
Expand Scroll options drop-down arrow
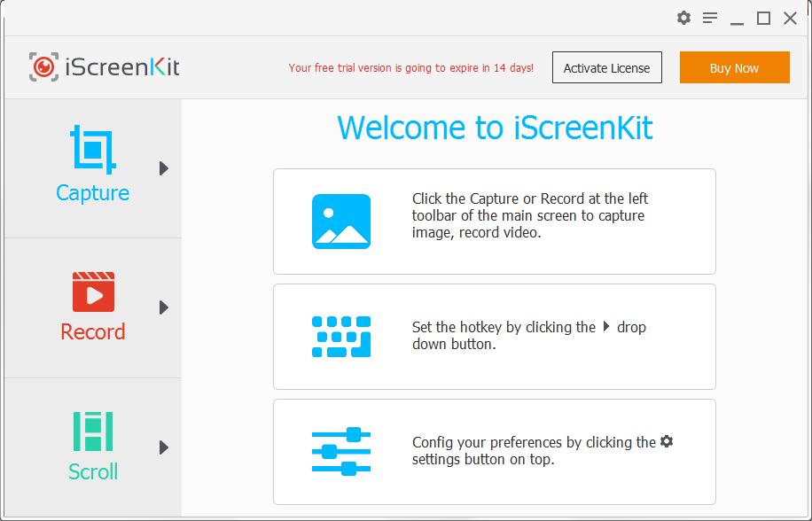tap(164, 447)
